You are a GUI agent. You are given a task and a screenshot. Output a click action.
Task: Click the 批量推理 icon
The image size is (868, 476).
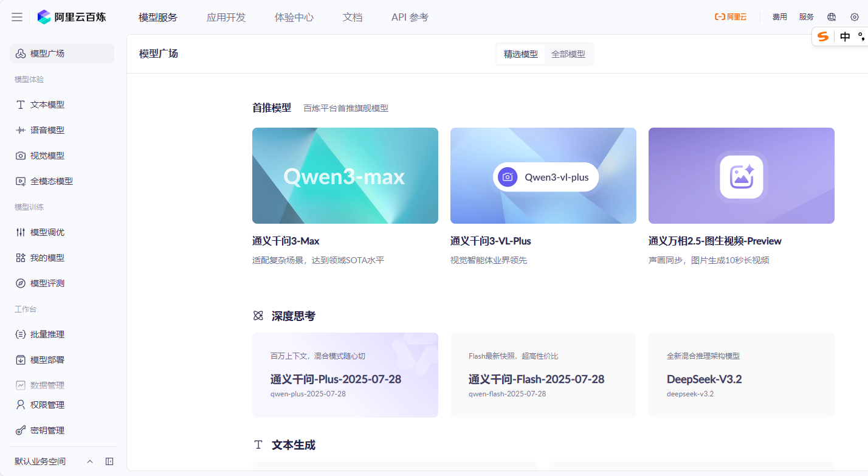(x=20, y=334)
